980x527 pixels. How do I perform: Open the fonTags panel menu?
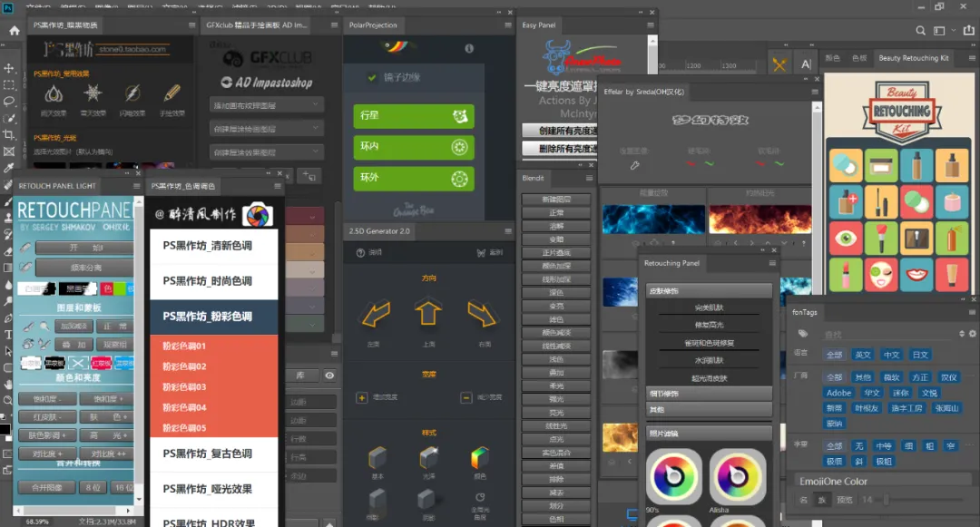click(973, 312)
